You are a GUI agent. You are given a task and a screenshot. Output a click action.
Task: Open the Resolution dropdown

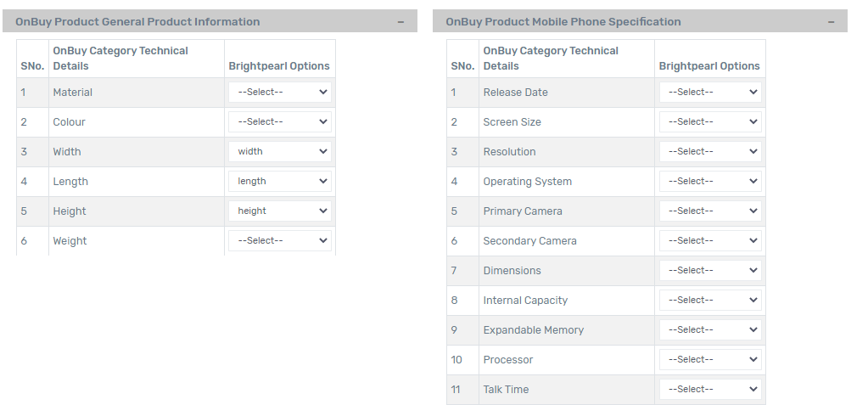[x=710, y=152]
